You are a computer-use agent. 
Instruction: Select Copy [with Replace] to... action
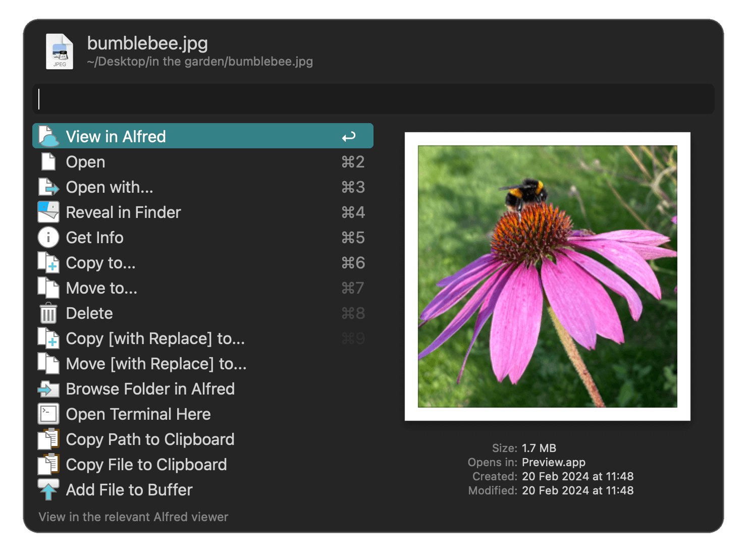click(x=155, y=338)
